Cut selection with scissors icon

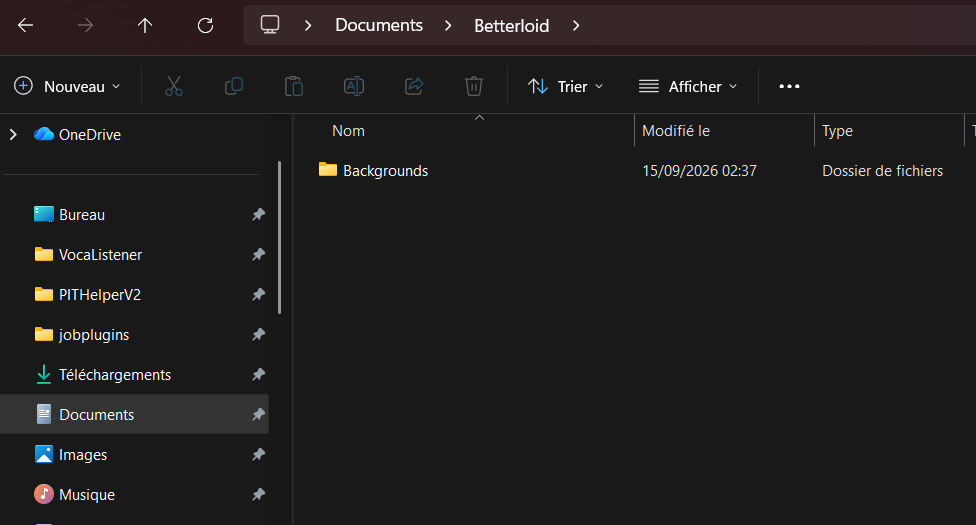[174, 86]
